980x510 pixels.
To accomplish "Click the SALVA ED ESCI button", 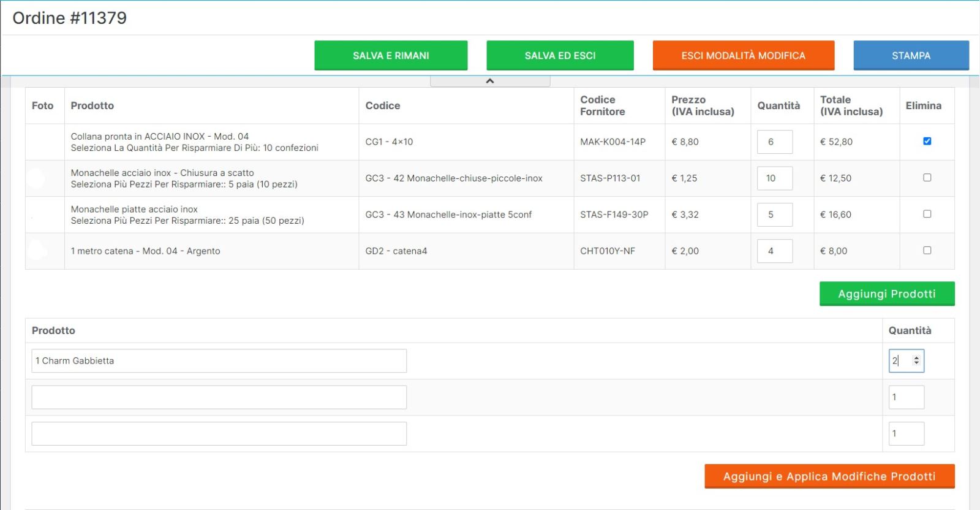I will 560,55.
